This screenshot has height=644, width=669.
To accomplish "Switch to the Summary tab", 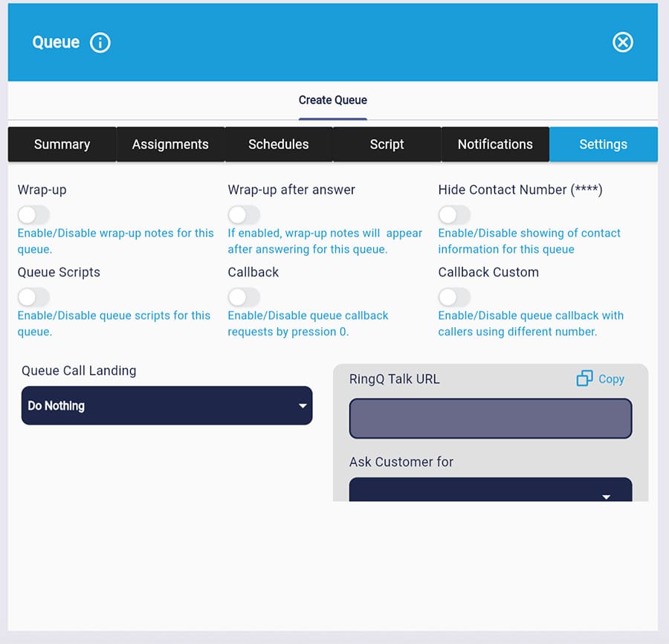I will (x=62, y=144).
